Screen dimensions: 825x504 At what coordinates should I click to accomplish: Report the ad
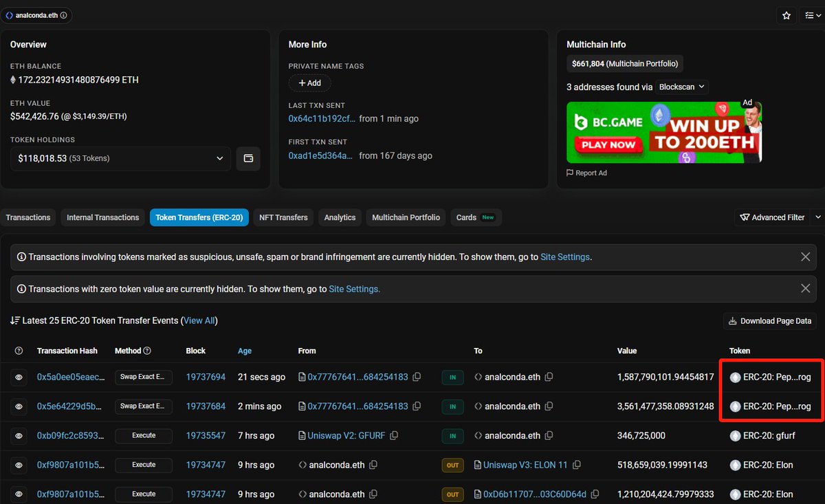tap(587, 173)
